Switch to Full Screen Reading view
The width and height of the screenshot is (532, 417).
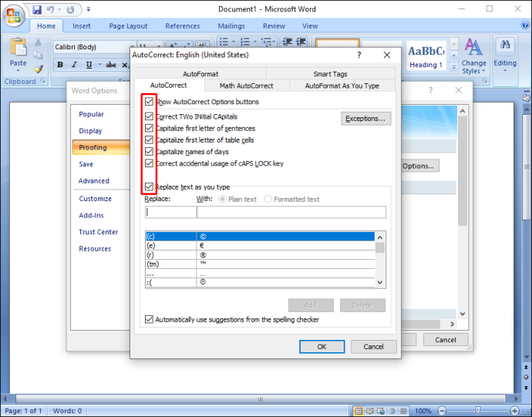click(x=369, y=411)
